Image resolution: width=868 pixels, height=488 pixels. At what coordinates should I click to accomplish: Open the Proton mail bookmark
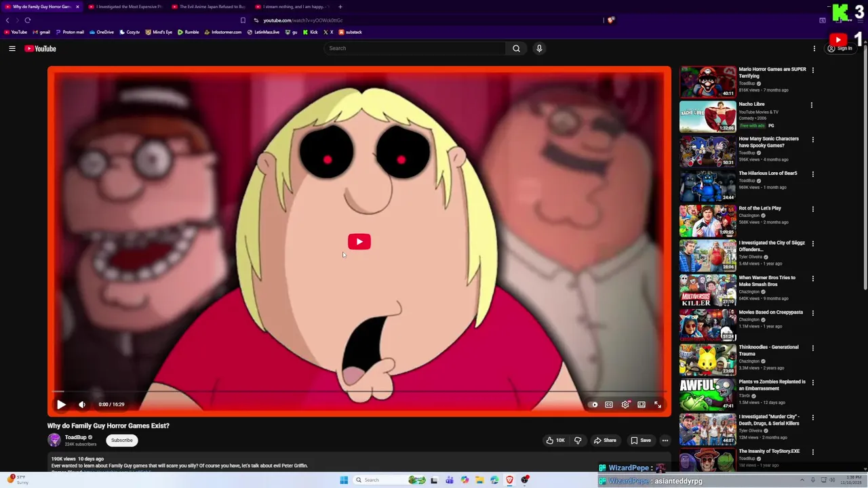[70, 32]
